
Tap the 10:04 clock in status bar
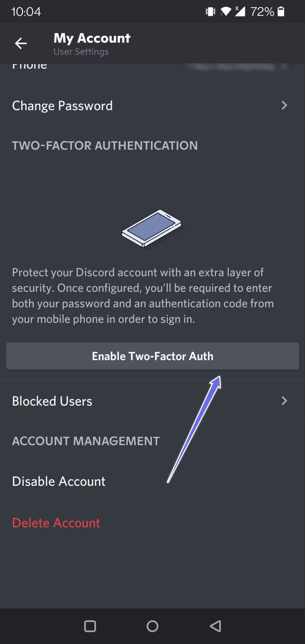coord(26,12)
